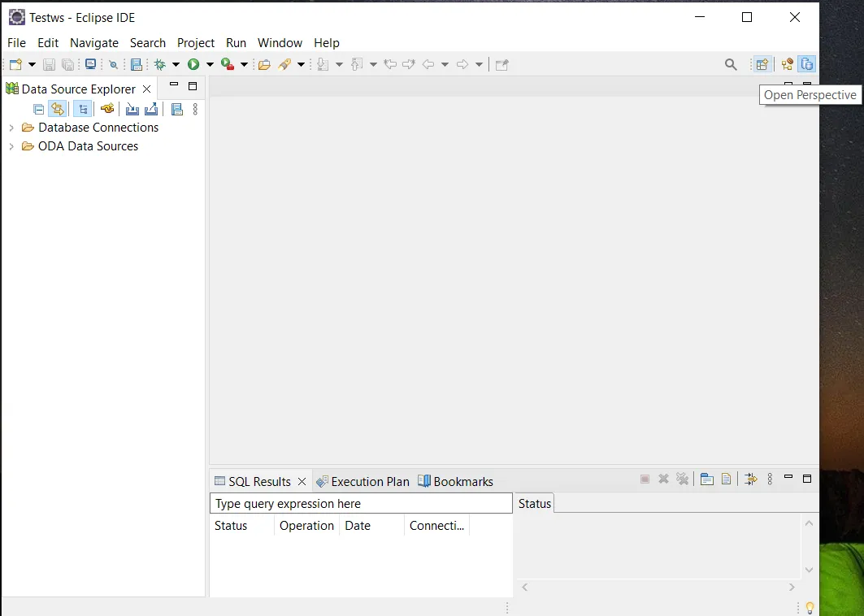
Task: Click the Debug bug icon
Action: (x=160, y=64)
